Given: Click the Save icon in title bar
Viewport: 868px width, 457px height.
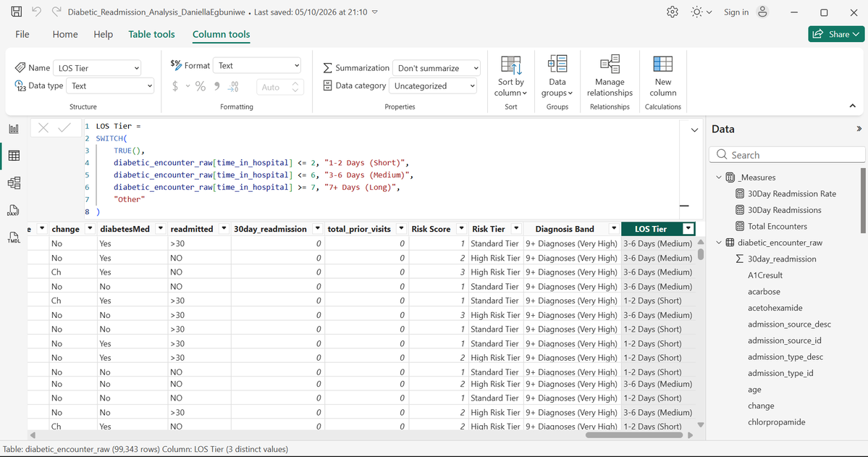Looking at the screenshot, I should pos(17,12).
